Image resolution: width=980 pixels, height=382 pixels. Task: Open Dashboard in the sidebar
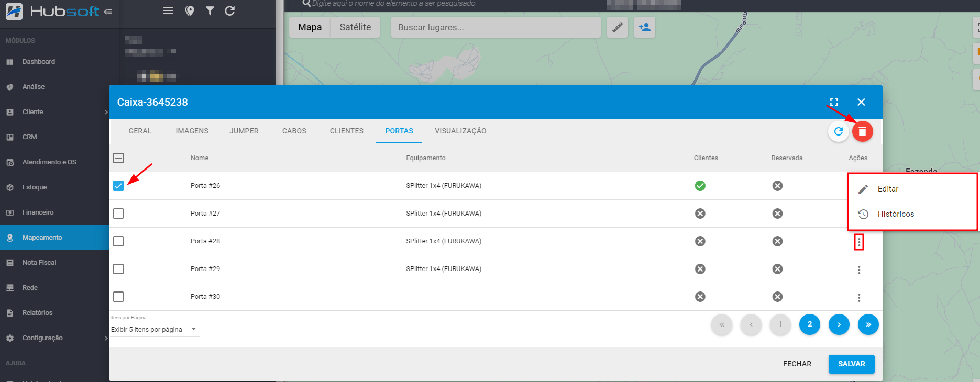54,62
